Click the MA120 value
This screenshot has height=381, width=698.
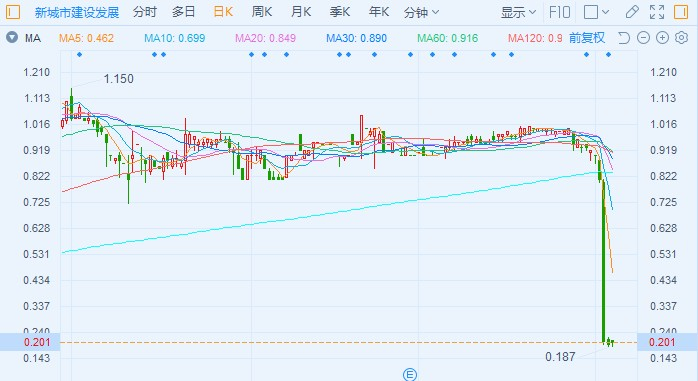[535, 38]
